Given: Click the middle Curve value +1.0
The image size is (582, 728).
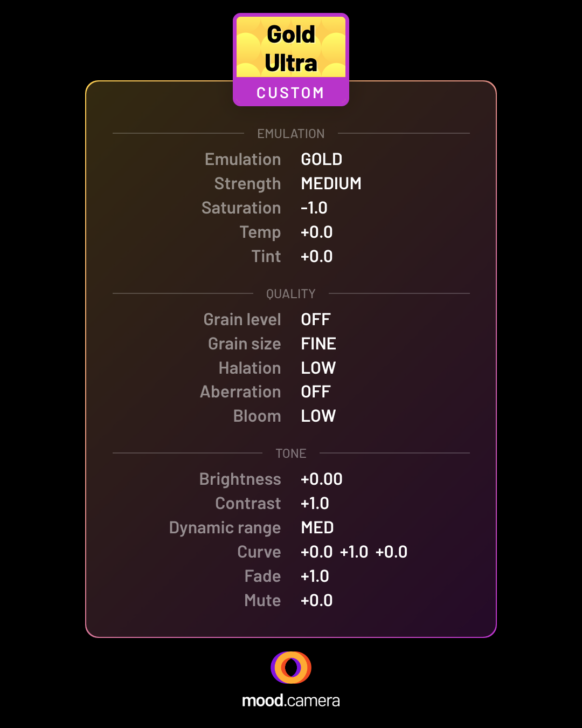Looking at the screenshot, I should (354, 552).
